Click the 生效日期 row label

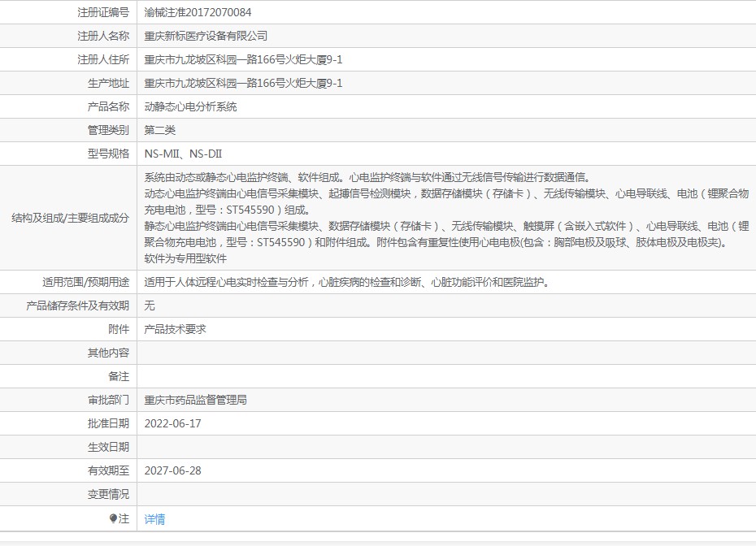108,447
